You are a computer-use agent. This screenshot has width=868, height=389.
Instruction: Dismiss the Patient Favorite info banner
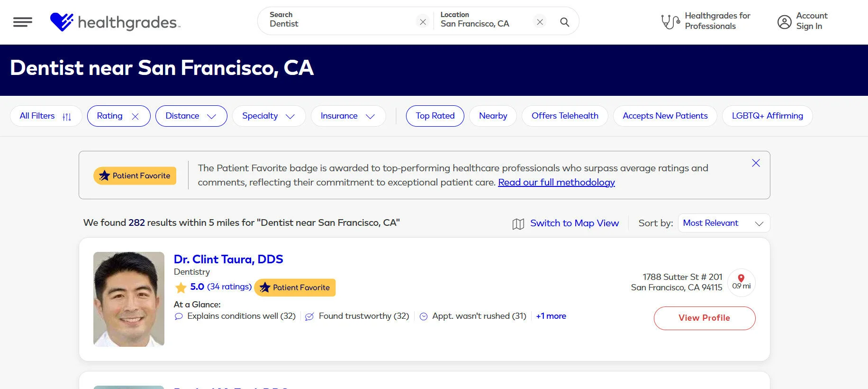pos(756,163)
